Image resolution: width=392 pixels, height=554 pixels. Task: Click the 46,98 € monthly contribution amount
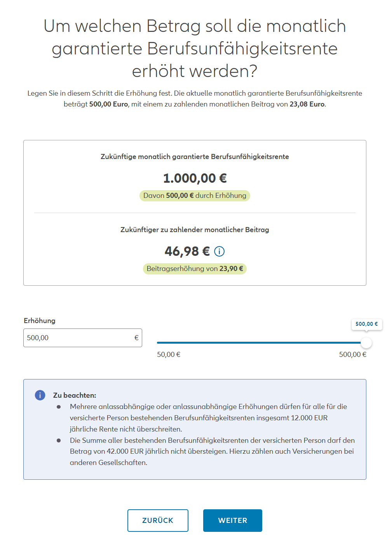(x=187, y=252)
